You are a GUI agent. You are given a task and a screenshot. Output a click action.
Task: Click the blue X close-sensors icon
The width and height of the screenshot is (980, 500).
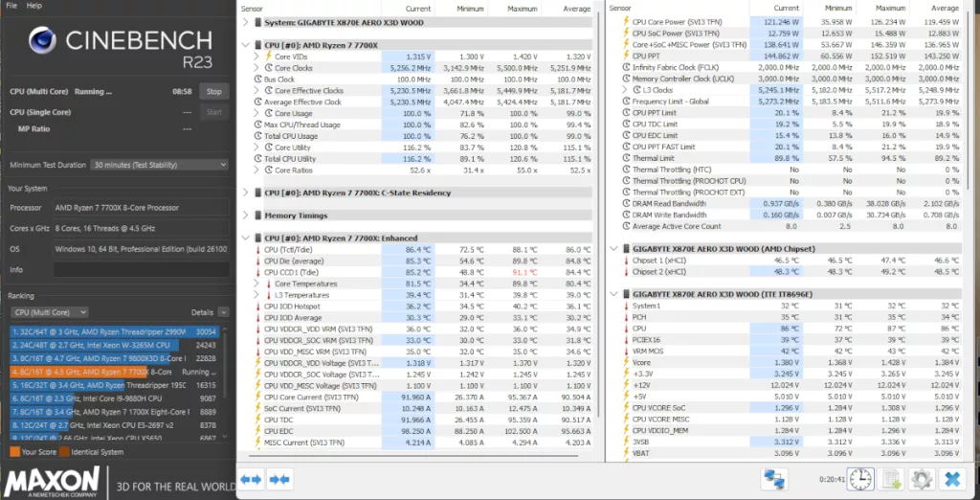(x=952, y=480)
